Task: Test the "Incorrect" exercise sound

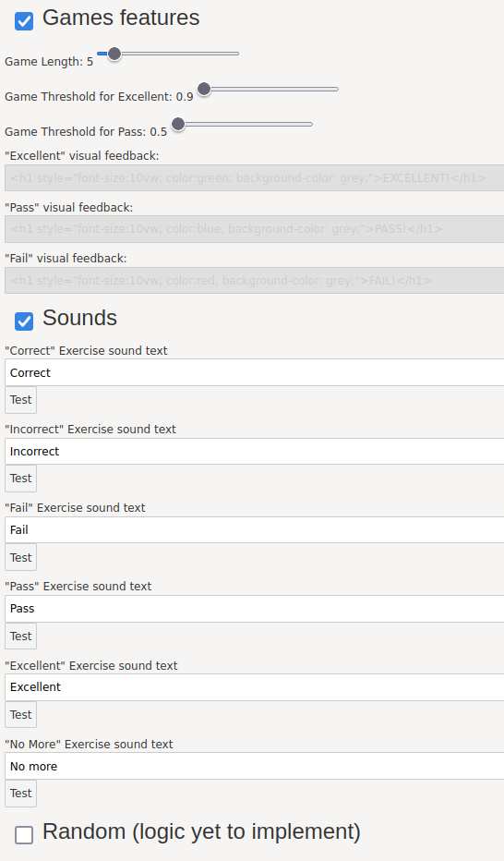Action: pyautogui.click(x=21, y=479)
